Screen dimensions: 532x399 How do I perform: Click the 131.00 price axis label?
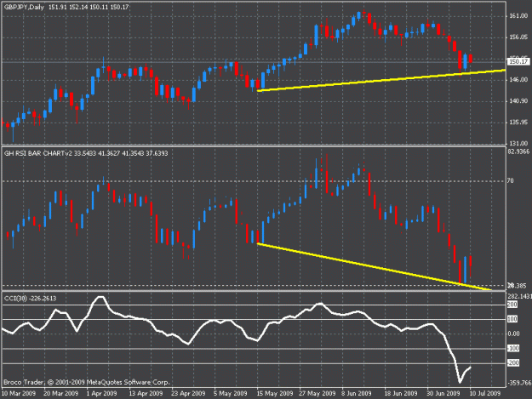518,143
